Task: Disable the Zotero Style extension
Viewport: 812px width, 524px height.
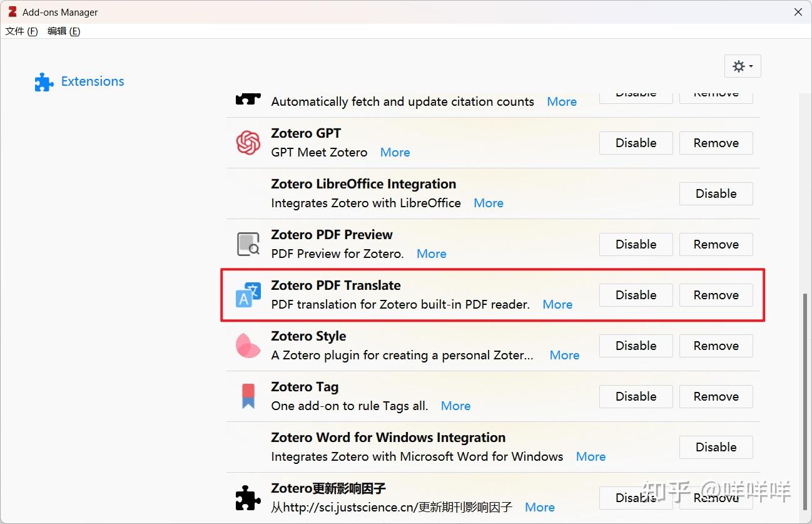Action: pyautogui.click(x=636, y=346)
